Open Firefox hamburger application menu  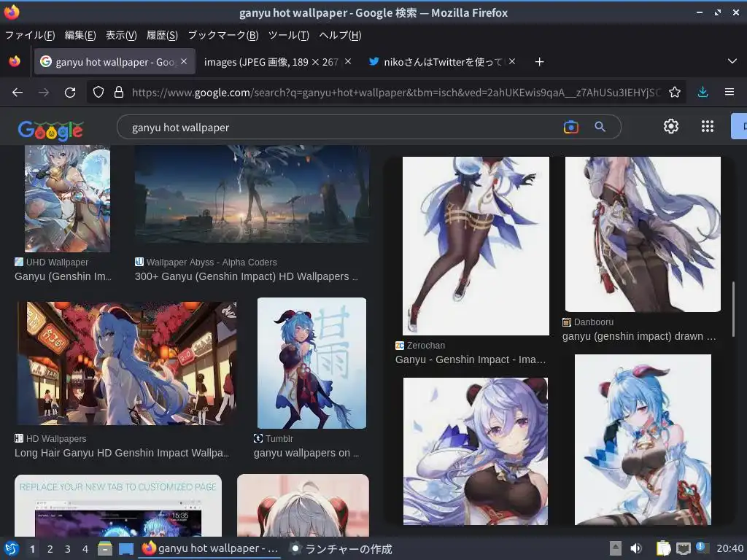(x=729, y=92)
